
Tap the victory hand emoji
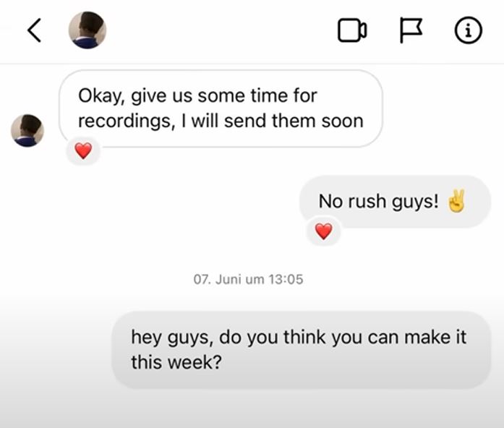pos(456,201)
